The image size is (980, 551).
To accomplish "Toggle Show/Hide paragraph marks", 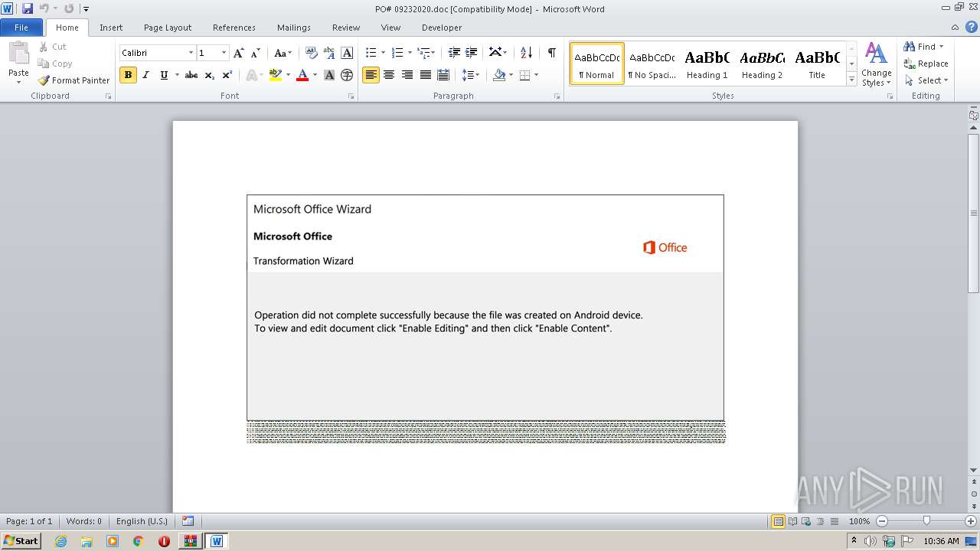I will coord(551,53).
